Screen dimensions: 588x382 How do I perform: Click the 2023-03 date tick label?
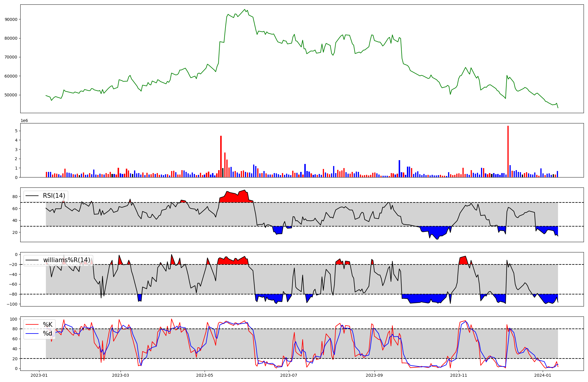(121, 375)
